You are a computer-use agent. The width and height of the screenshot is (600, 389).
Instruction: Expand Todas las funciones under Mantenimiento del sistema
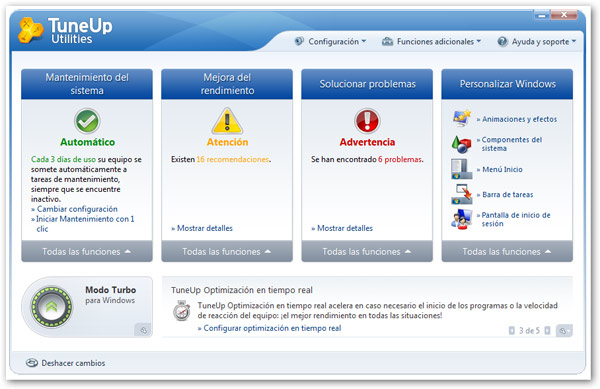click(87, 251)
